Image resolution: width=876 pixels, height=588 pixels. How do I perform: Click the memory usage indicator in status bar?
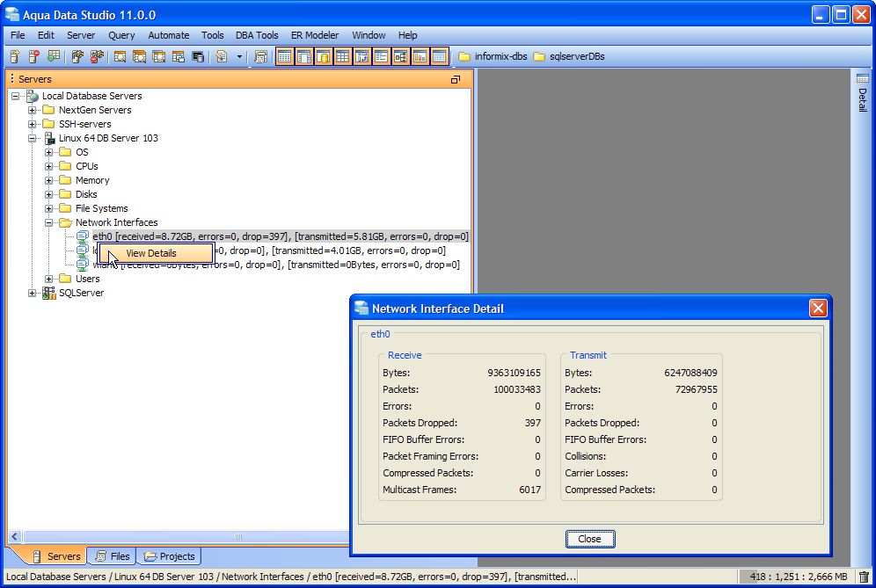[x=799, y=577]
